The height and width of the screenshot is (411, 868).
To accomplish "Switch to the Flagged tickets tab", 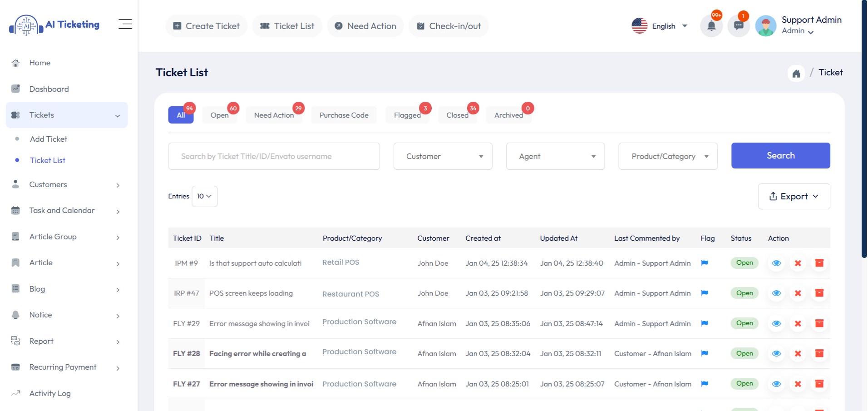I will pyautogui.click(x=407, y=115).
